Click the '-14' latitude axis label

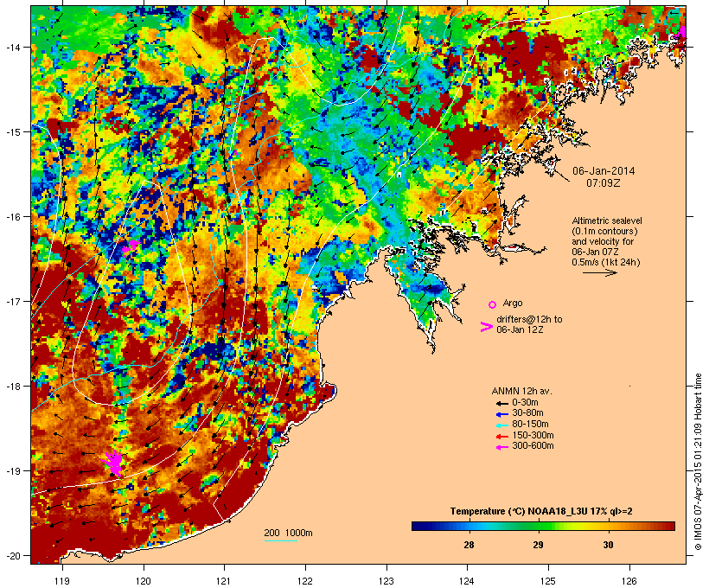12,47
